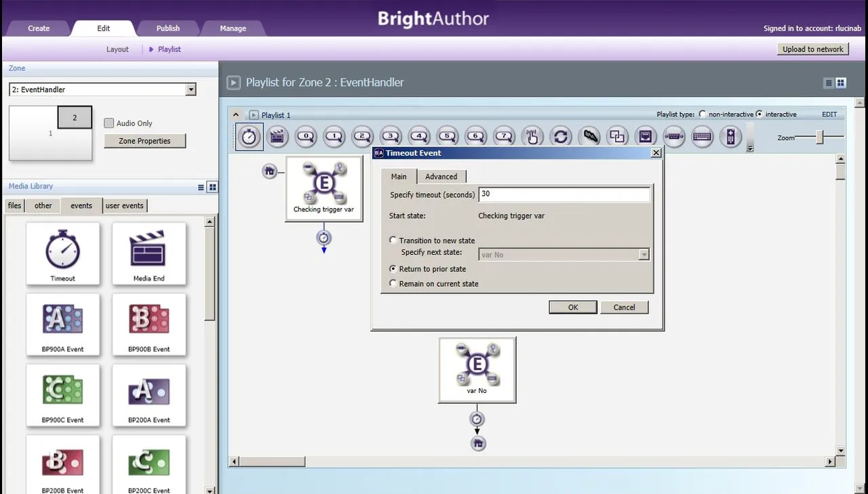Choose the BP900C Event library item
The width and height of the screenshot is (868, 494).
click(63, 395)
